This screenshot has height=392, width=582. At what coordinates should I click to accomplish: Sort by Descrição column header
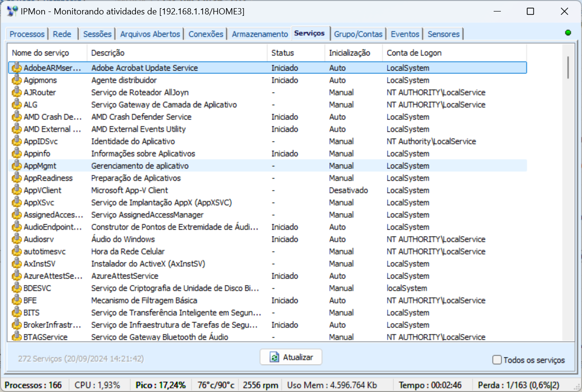pos(177,53)
